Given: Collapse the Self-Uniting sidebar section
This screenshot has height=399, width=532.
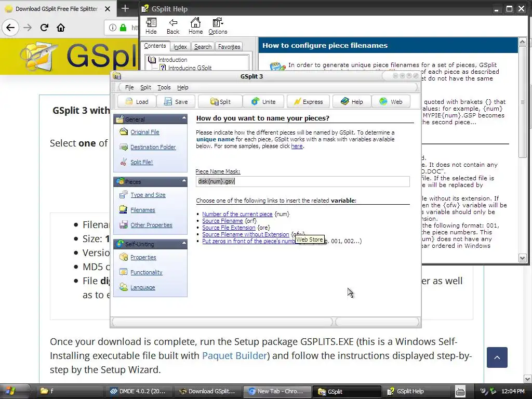Looking at the screenshot, I should 184,243.
